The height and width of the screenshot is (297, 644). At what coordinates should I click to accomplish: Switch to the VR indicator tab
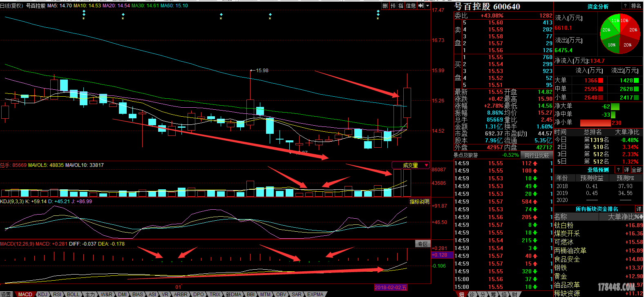pos(165,294)
